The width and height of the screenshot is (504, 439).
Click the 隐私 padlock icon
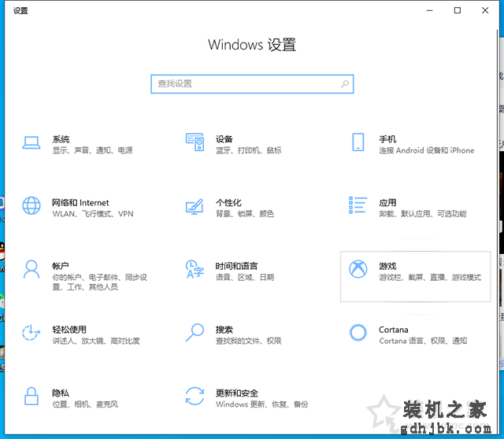31,396
